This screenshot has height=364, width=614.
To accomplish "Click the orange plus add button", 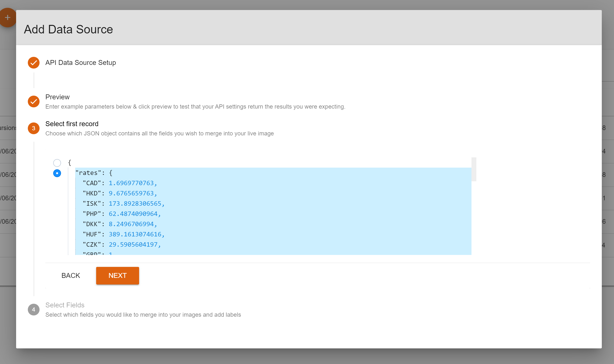I will (7, 17).
